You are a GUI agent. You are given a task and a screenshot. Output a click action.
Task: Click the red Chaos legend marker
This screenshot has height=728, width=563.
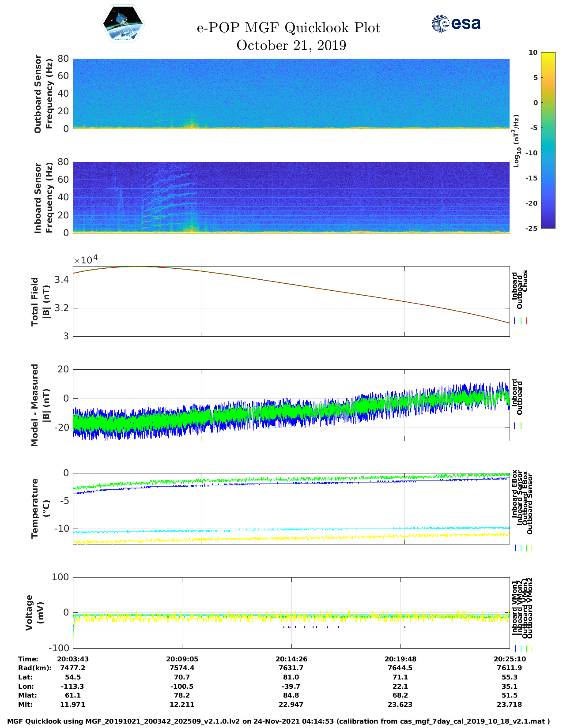coord(526,321)
